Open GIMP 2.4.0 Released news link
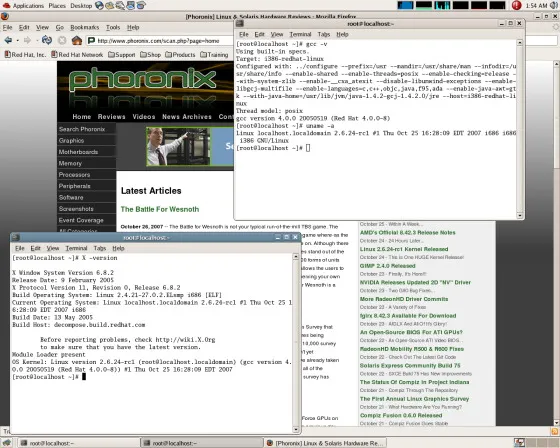This screenshot has width=560, height=448. [388, 266]
